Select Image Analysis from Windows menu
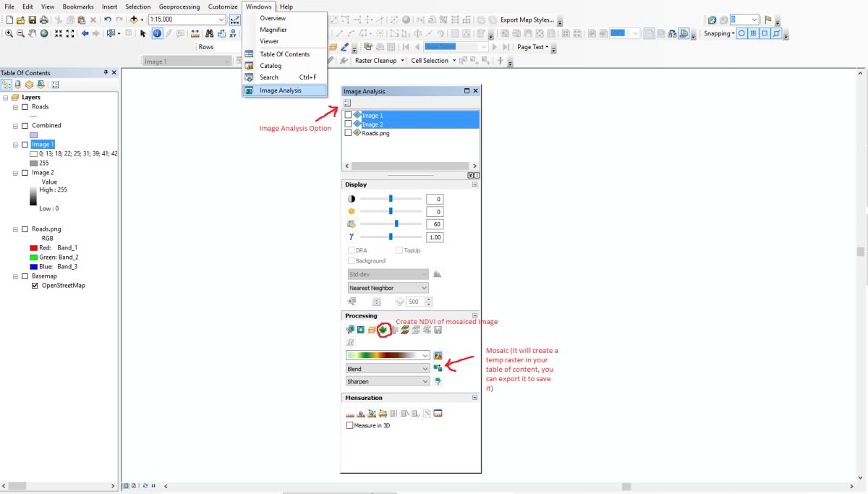Screen dimensions: 868x494 (x=284, y=90)
